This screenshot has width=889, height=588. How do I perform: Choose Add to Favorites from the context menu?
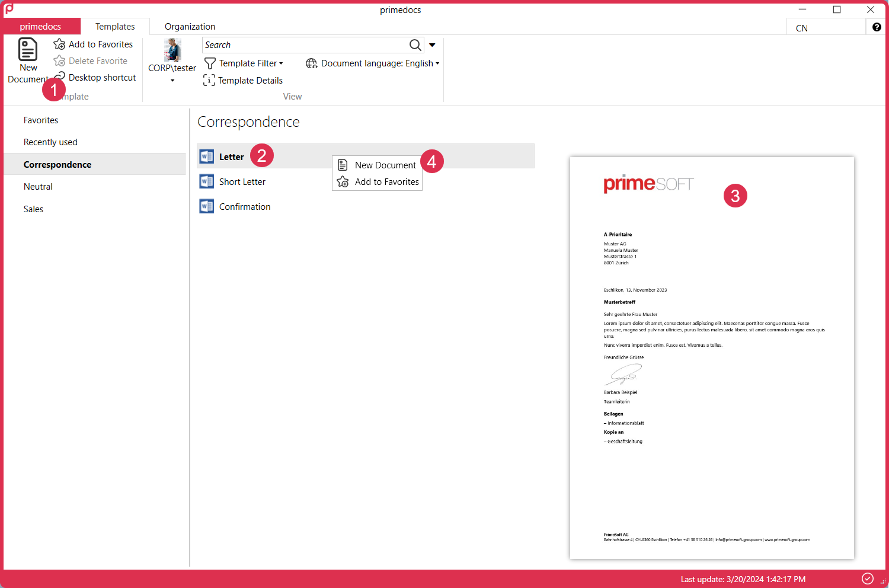pos(378,182)
